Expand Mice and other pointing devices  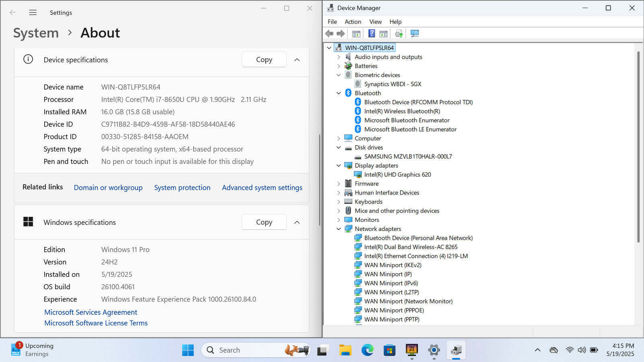tap(339, 211)
